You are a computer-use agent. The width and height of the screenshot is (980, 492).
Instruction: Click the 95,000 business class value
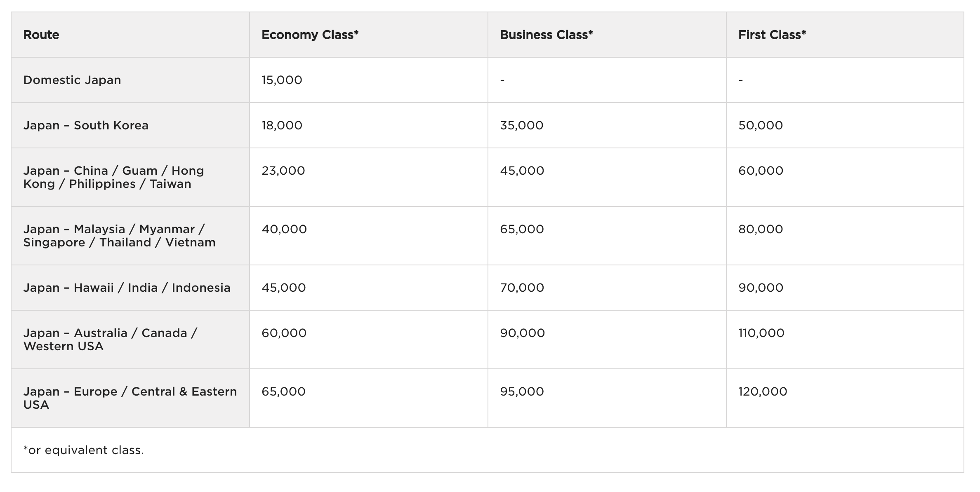point(522,391)
